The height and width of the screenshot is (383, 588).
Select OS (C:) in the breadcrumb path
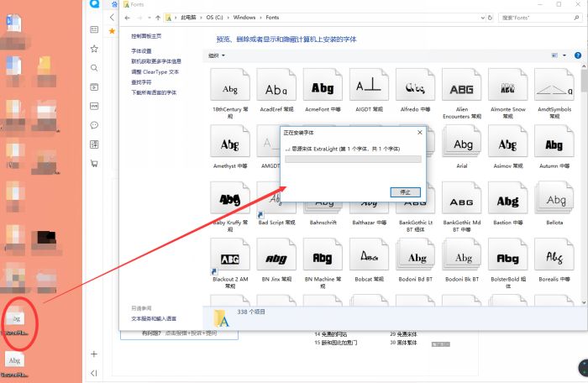pos(214,18)
